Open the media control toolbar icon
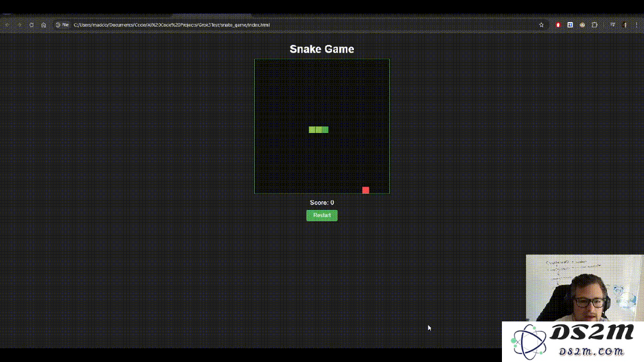This screenshot has width=644, height=362. pos(612,25)
